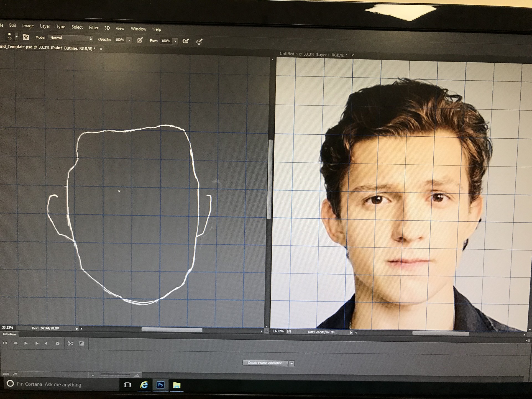
Task: Play the Timeline animation
Action: pyautogui.click(x=26, y=343)
